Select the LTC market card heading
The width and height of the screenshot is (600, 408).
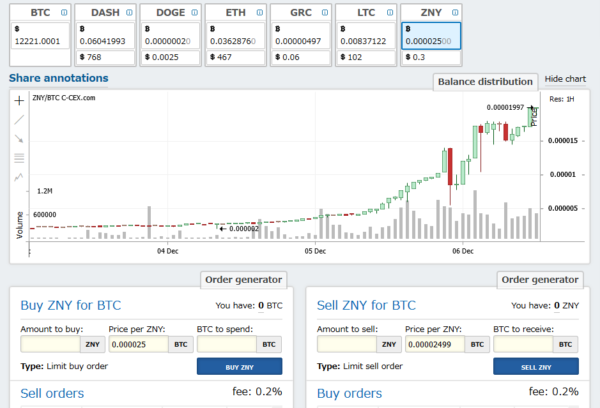pos(366,13)
